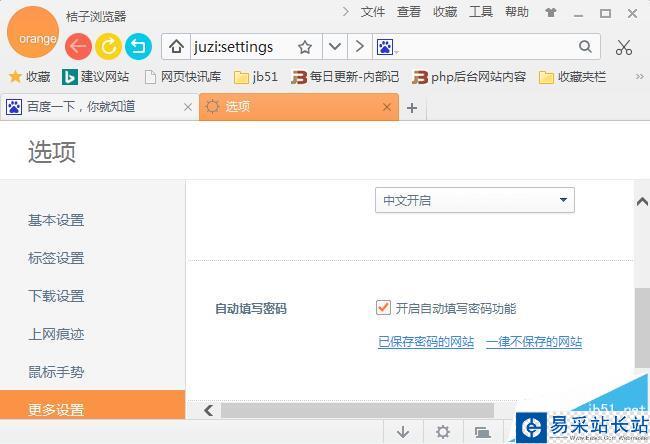The height and width of the screenshot is (444, 650).
Task: Click horizontal scrollbar left arrow
Action: click(209, 410)
